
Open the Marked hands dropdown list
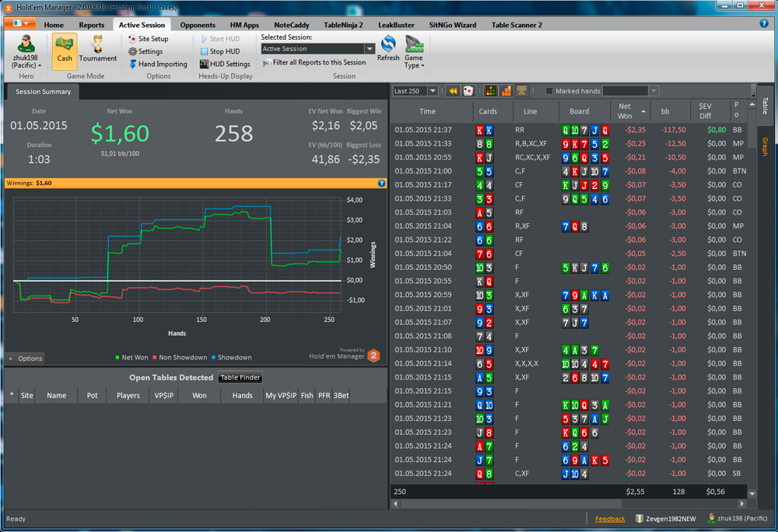(654, 91)
